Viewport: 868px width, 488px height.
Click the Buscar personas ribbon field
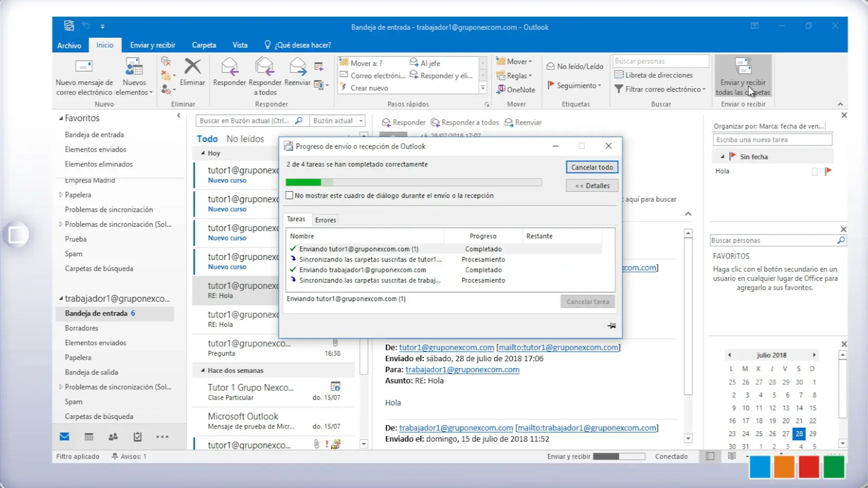[x=660, y=61]
